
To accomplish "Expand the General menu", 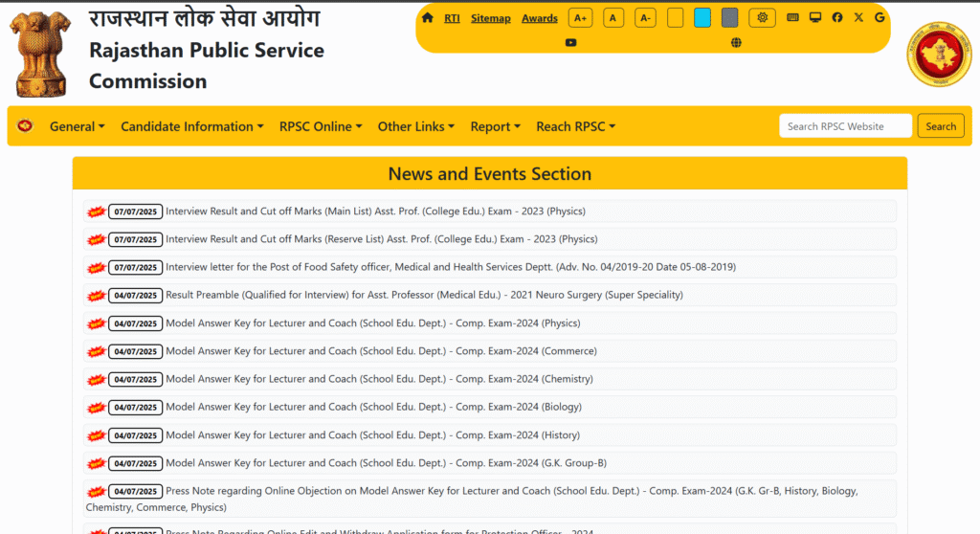I will click(77, 126).
